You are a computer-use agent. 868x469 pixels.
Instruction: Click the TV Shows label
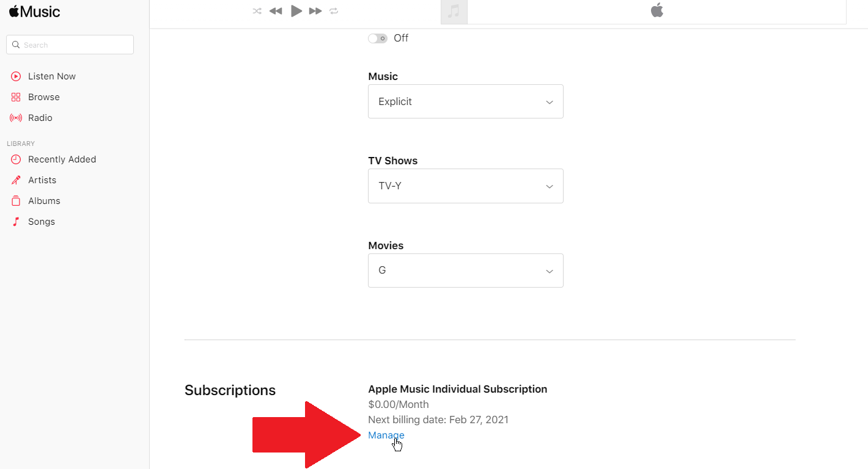click(x=393, y=161)
